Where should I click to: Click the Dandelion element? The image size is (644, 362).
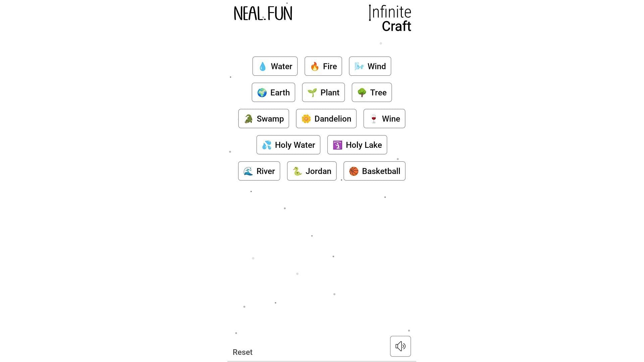coord(326,118)
